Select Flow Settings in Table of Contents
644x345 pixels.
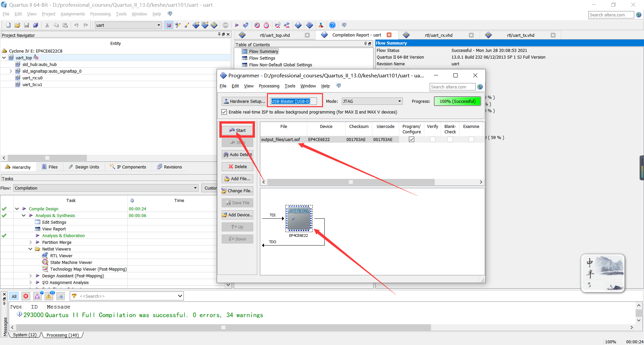coord(262,58)
